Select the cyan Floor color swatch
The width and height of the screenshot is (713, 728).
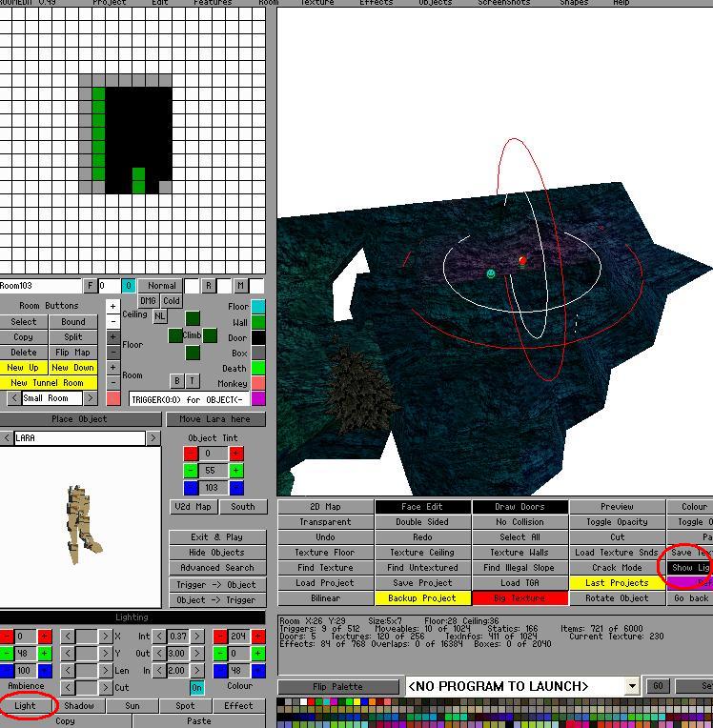tap(258, 307)
